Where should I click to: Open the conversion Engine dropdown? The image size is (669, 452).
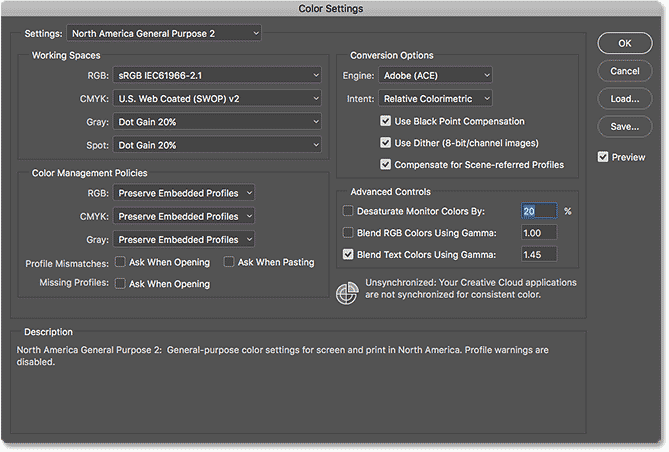click(435, 75)
